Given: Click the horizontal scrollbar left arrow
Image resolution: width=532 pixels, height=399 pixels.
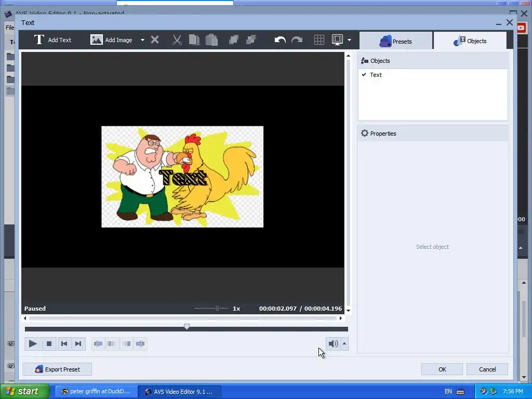Looking at the screenshot, I should pyautogui.click(x=25, y=318).
